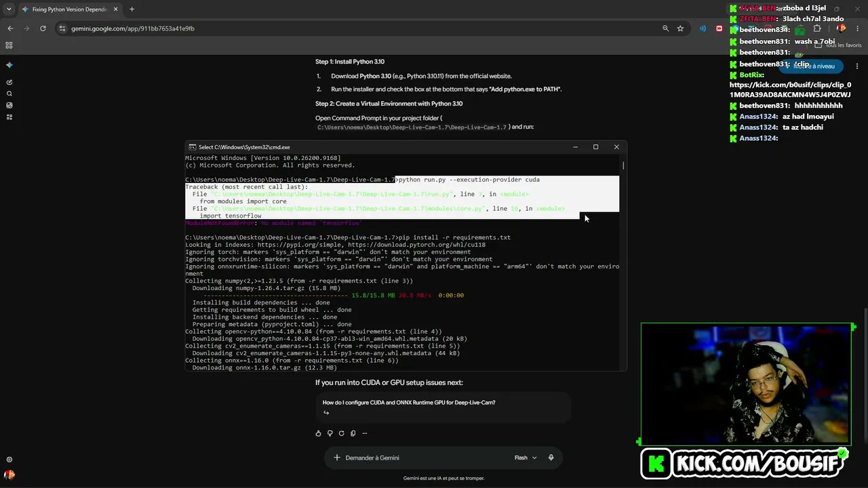This screenshot has width=868, height=488.
Task: Bookmark this page with the star
Action: [x=680, y=28]
